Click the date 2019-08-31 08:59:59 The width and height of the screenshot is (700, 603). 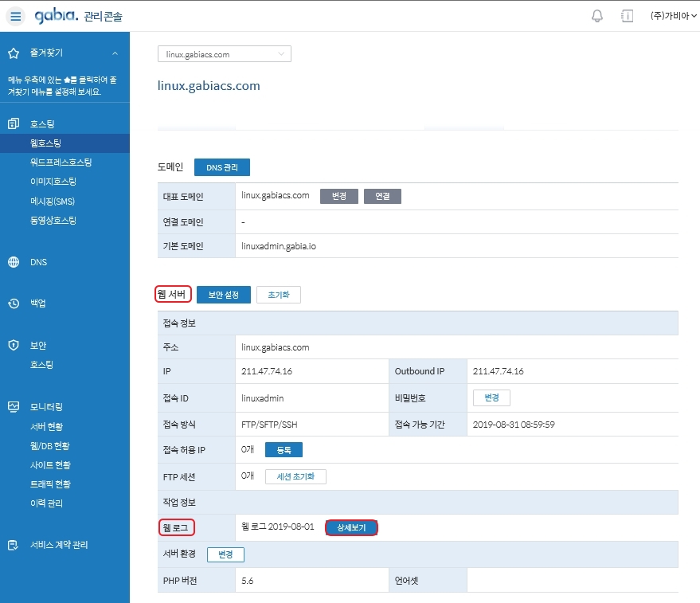click(514, 425)
